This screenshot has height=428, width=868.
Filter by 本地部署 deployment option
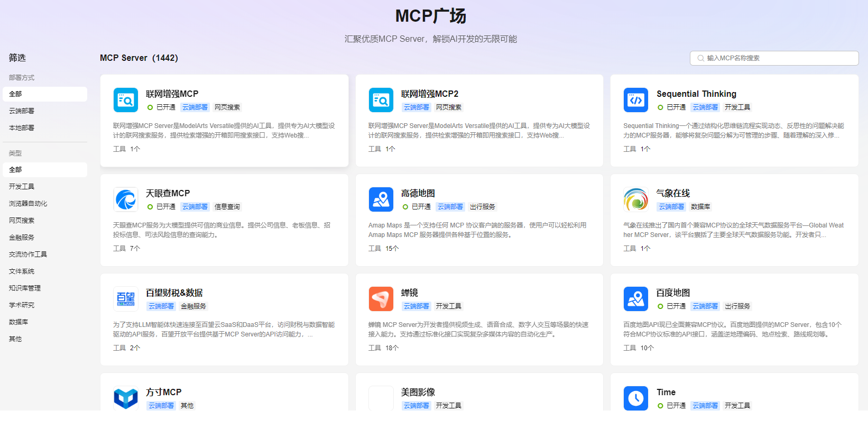point(22,128)
